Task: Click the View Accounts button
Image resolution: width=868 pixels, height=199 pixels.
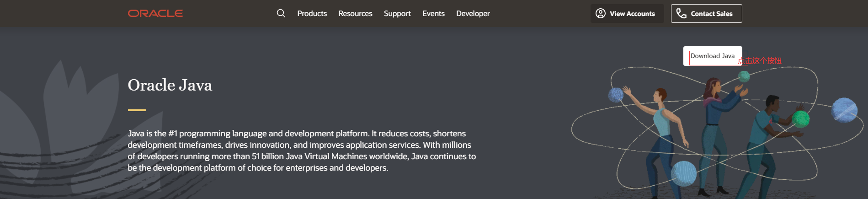Action: point(627,14)
